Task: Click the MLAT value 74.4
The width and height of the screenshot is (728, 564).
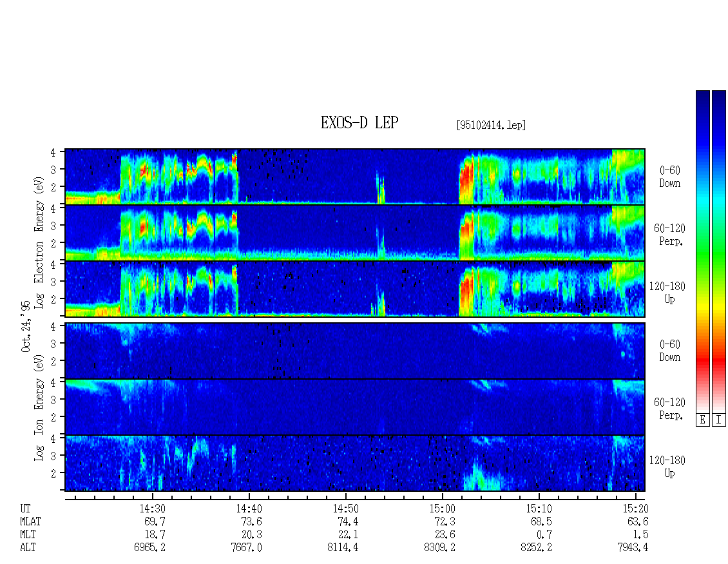Action: [x=348, y=521]
